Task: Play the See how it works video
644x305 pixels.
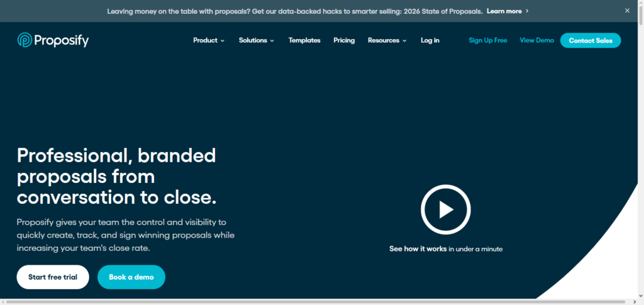Action: [446, 209]
